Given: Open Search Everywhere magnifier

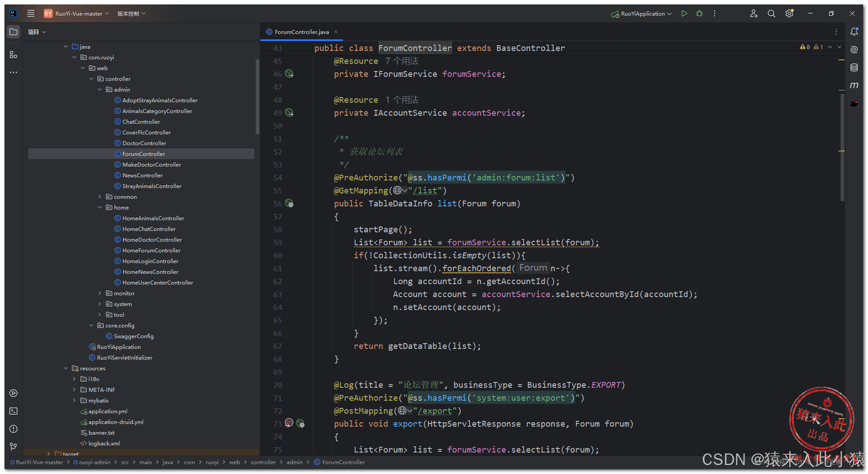Looking at the screenshot, I should [x=771, y=13].
